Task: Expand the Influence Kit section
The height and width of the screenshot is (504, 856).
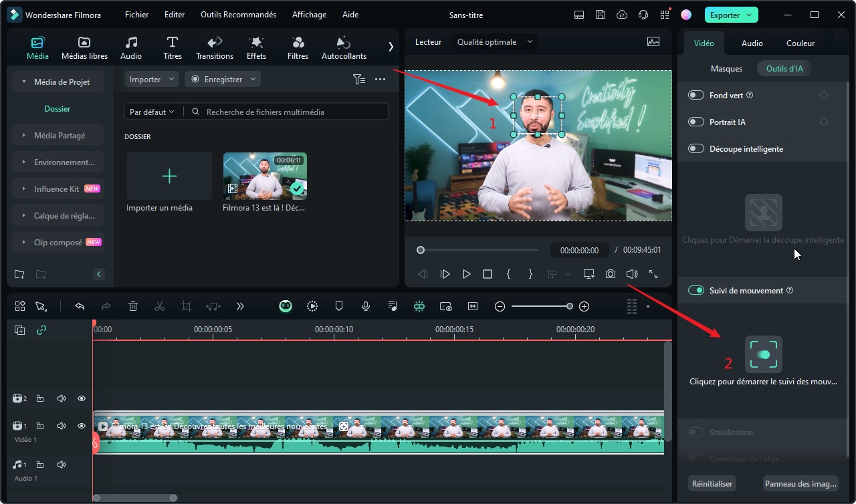Action: click(58, 188)
